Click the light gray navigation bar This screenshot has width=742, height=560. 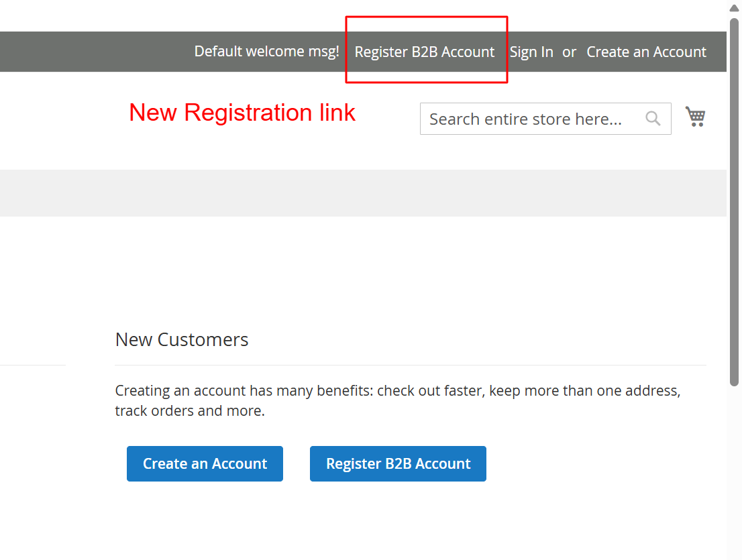click(362, 193)
